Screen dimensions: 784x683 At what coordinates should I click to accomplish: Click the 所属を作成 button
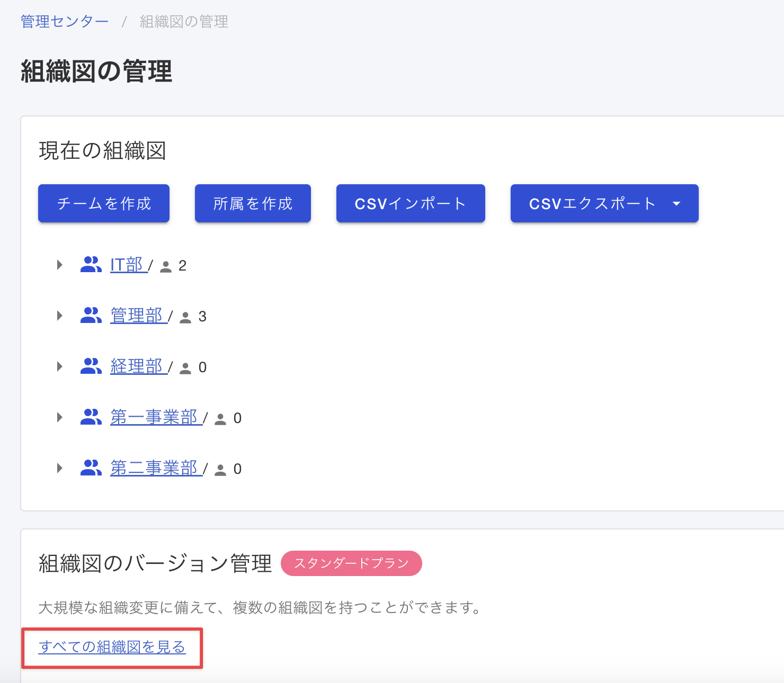point(253,203)
